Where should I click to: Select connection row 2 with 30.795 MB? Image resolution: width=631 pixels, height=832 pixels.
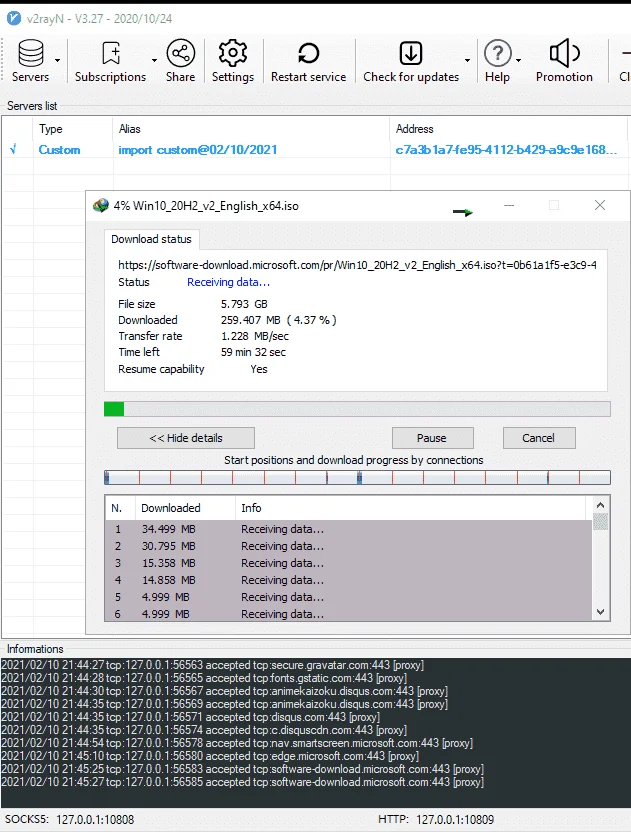349,546
